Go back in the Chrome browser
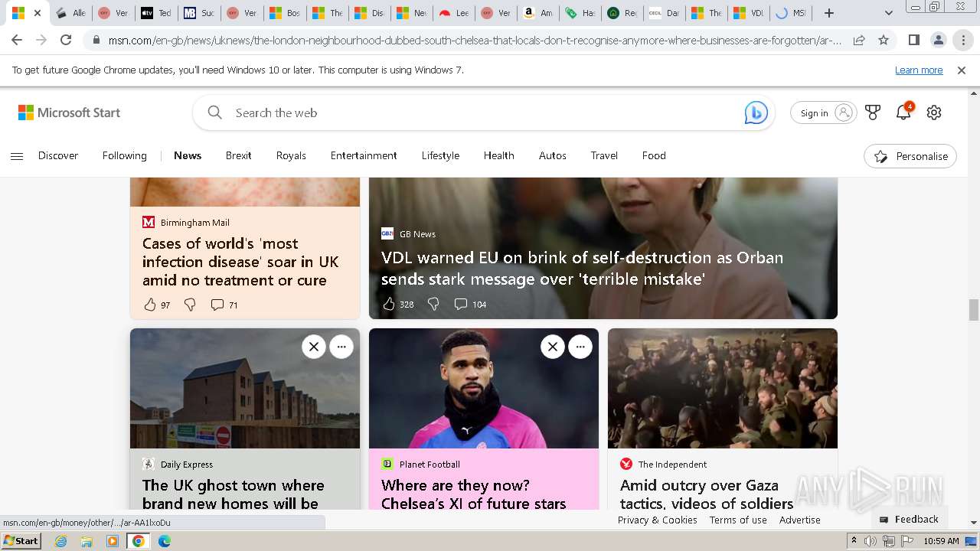 [17, 40]
